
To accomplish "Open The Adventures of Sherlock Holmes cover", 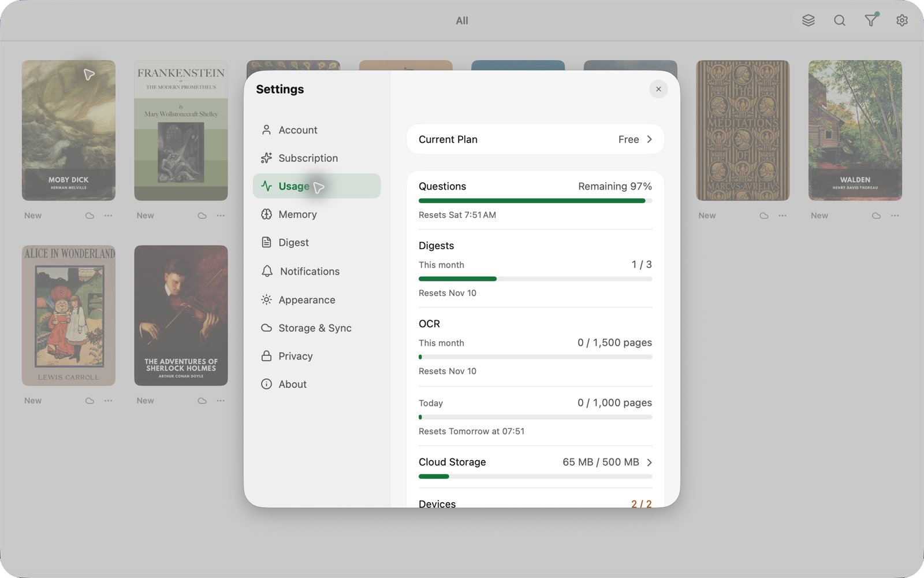I will pyautogui.click(x=181, y=316).
